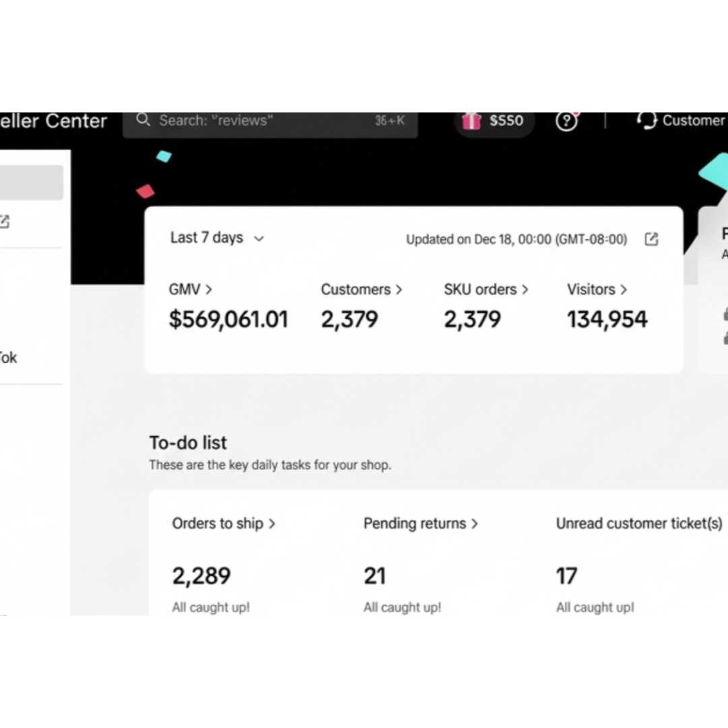
Task: View Unread customer ticket(s)
Action: (x=638, y=524)
